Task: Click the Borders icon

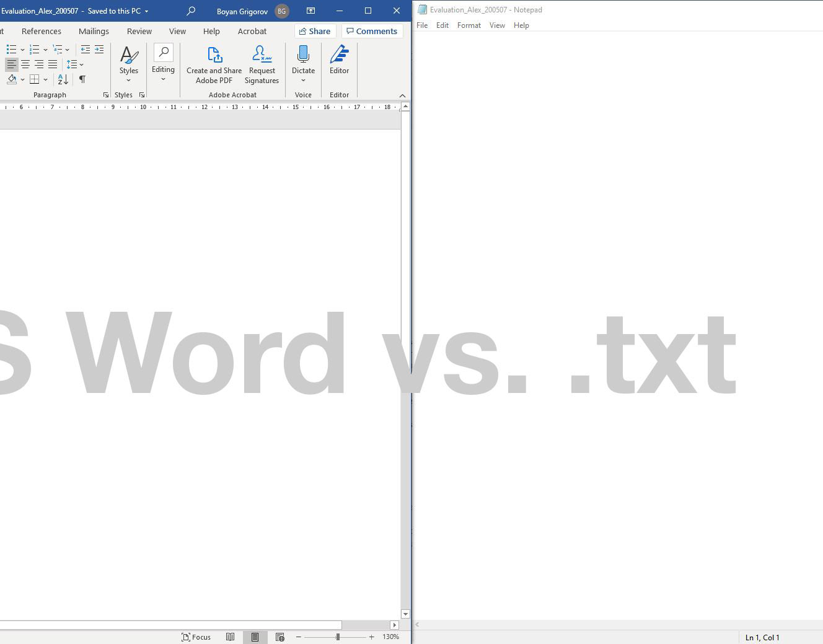Action: click(35, 79)
